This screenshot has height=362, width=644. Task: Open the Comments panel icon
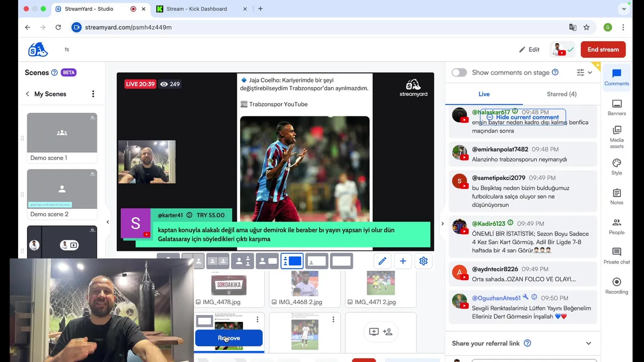click(x=617, y=77)
